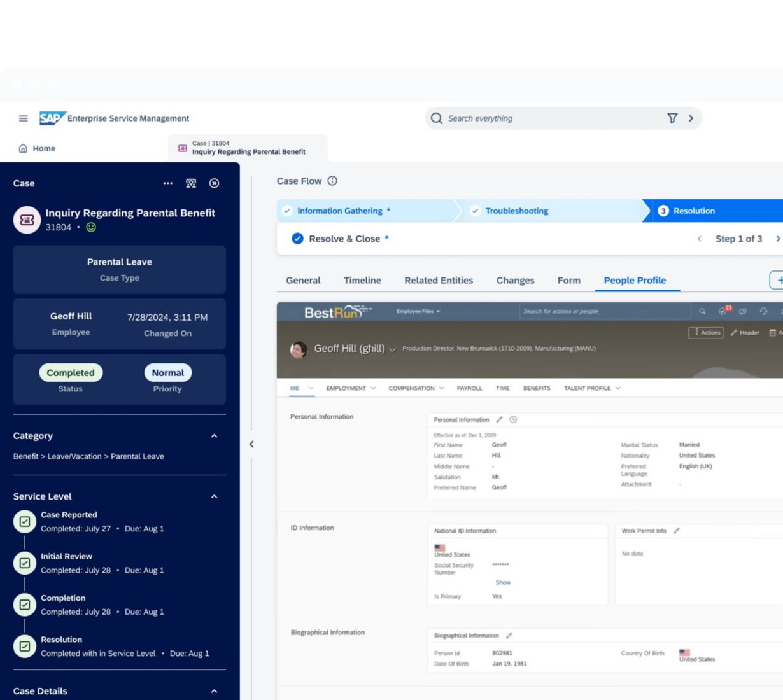Toggle the Resolve & Close checkmark

coord(297,239)
